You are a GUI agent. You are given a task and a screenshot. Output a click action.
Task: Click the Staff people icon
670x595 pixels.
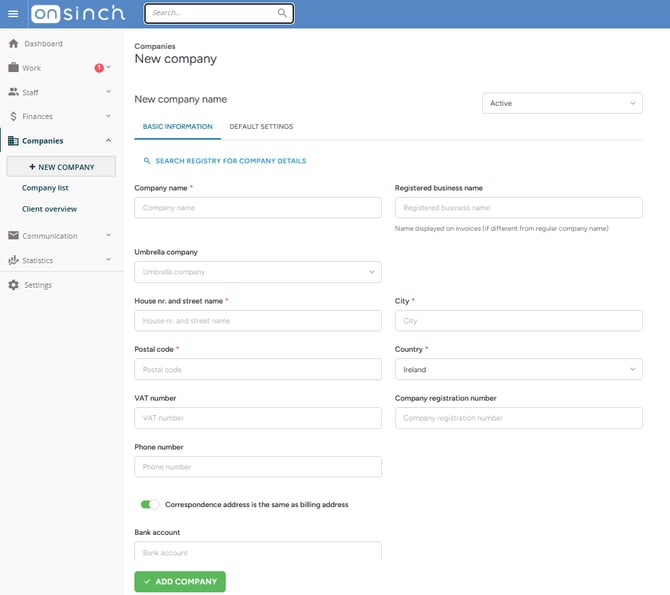(x=13, y=92)
